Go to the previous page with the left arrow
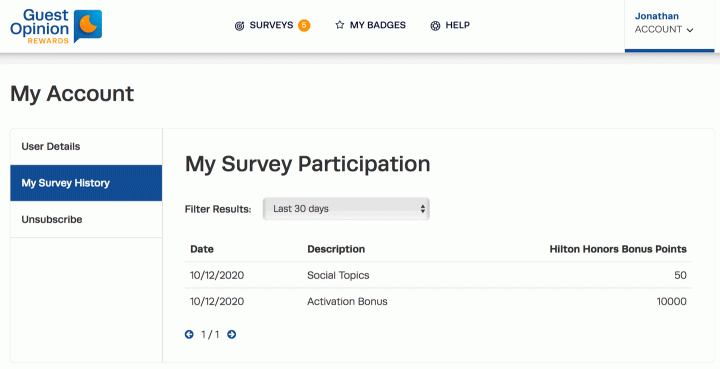The width and height of the screenshot is (720, 369). (x=189, y=335)
